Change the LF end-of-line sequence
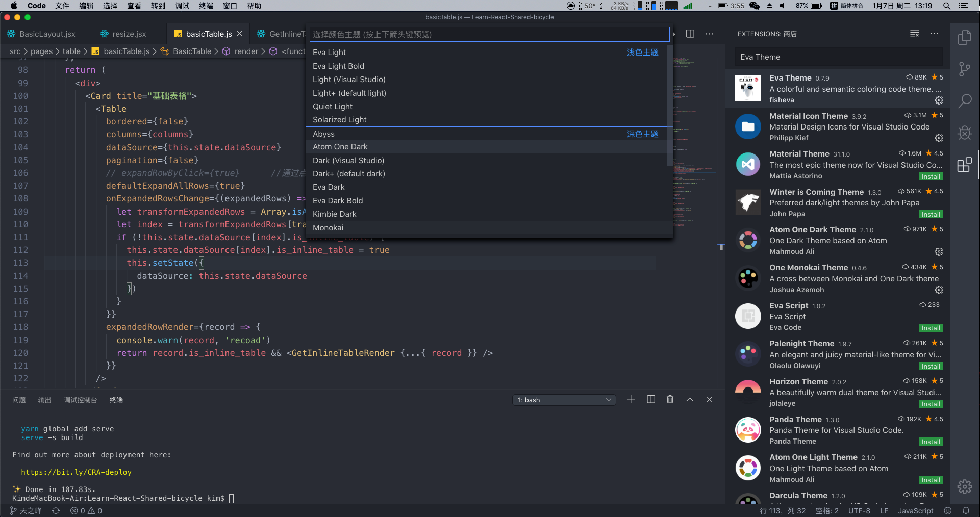Image resolution: width=980 pixels, height=517 pixels. [884, 510]
